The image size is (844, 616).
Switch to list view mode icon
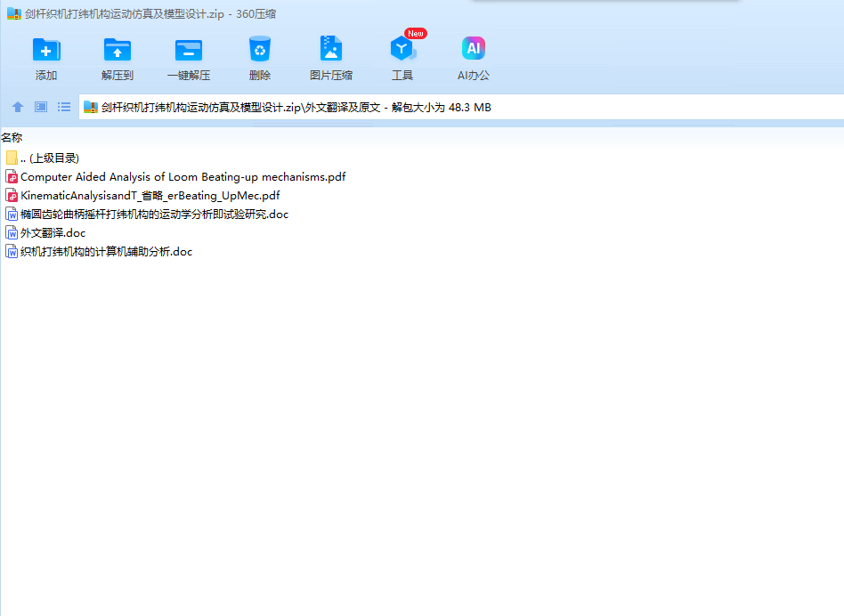pos(64,107)
